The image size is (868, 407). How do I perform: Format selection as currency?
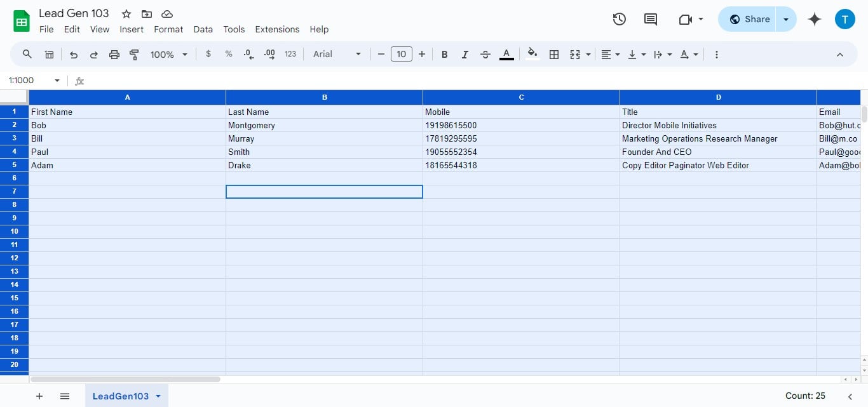(208, 54)
